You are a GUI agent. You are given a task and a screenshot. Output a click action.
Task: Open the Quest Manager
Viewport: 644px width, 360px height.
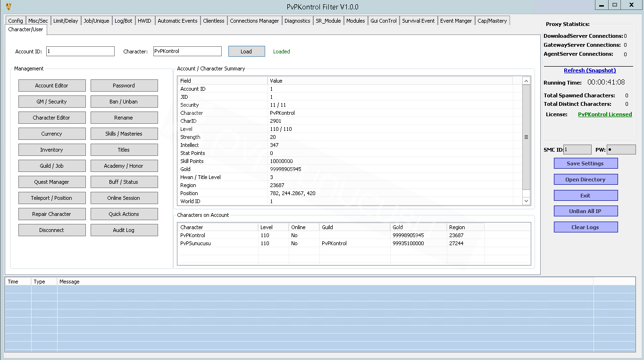(x=52, y=182)
